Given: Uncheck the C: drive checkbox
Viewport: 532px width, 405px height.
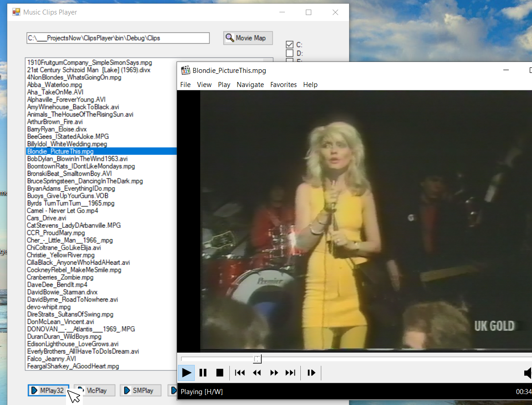Looking at the screenshot, I should coord(289,45).
